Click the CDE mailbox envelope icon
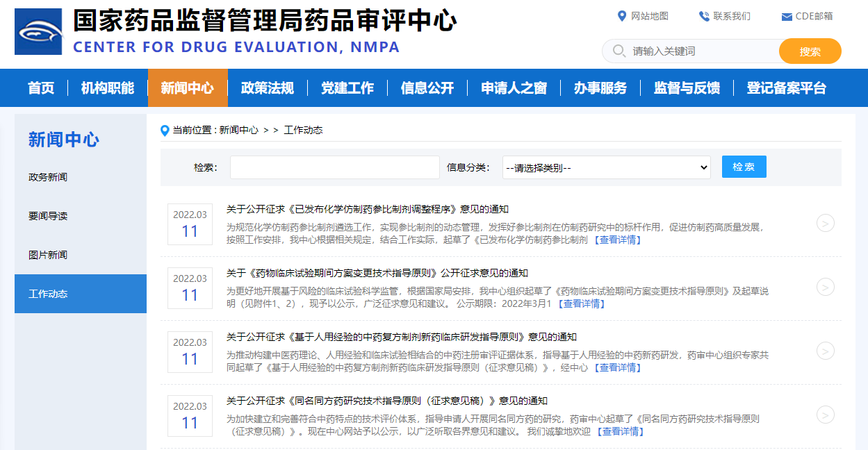This screenshot has width=868, height=450. point(787,17)
